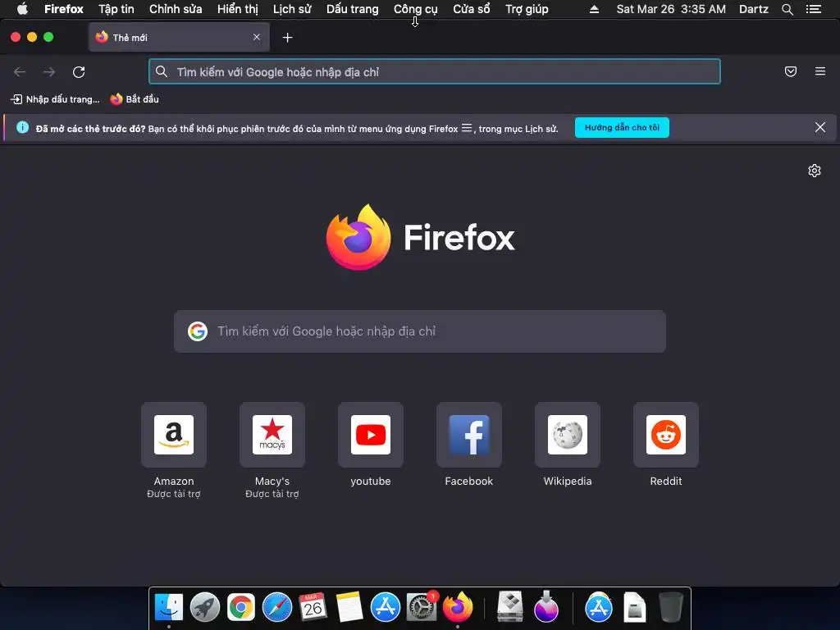Image resolution: width=840 pixels, height=630 pixels.
Task: Open the disk installer icon in dock
Action: coord(510,608)
